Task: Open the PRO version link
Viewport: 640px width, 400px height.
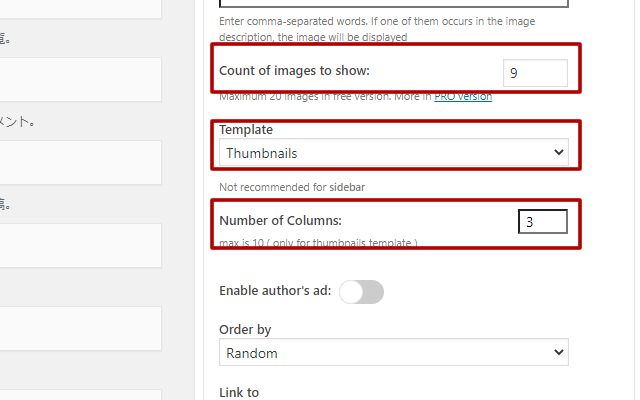Action: coord(463,97)
